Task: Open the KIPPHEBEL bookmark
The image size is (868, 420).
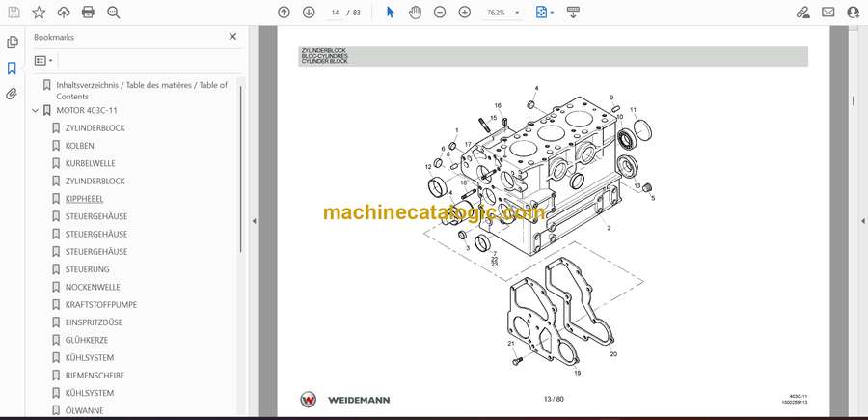Action: pos(84,198)
